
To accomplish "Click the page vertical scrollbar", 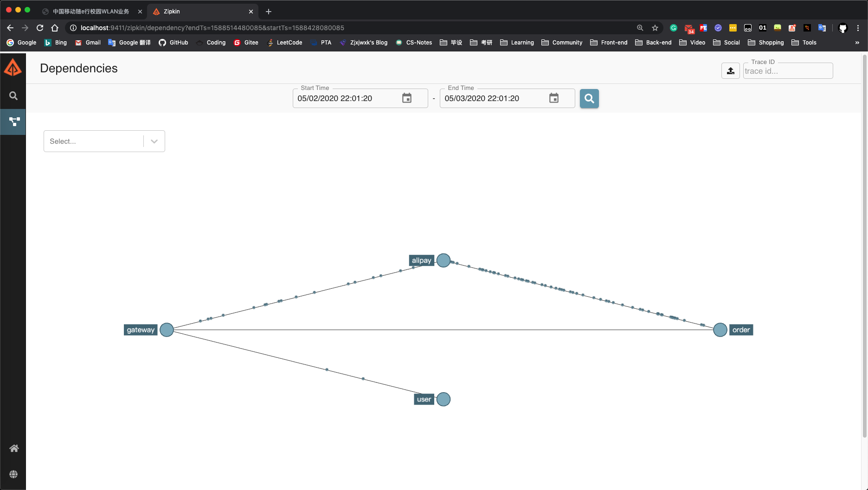I will pyautogui.click(x=864, y=246).
